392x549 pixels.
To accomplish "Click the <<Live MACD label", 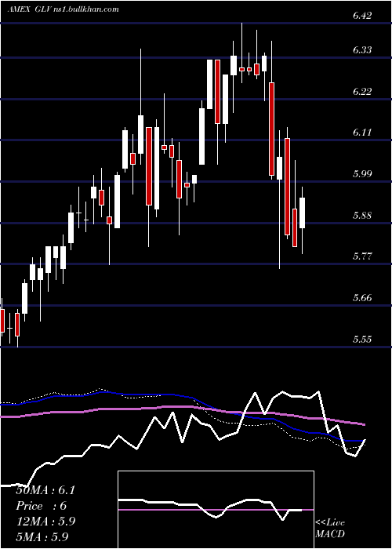I will point(330,529).
